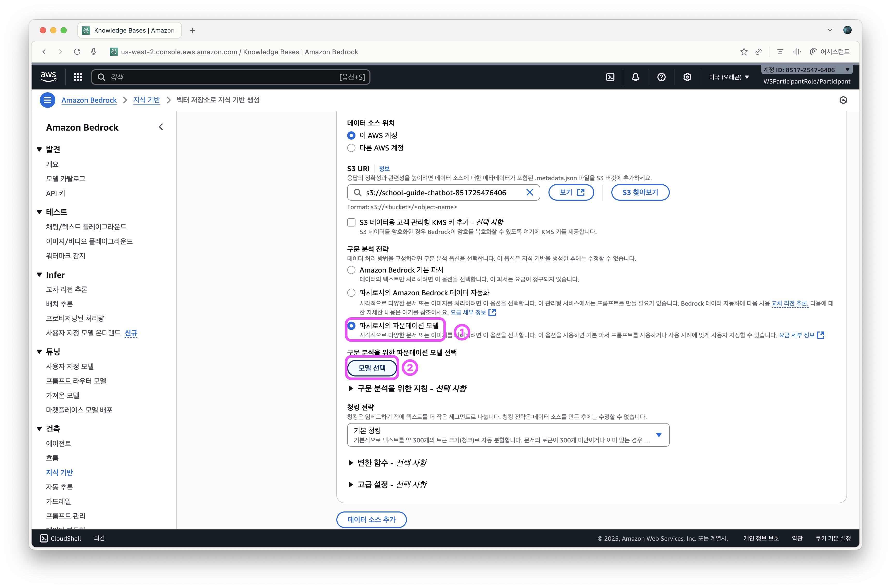Click the browser profile avatar

tap(847, 30)
